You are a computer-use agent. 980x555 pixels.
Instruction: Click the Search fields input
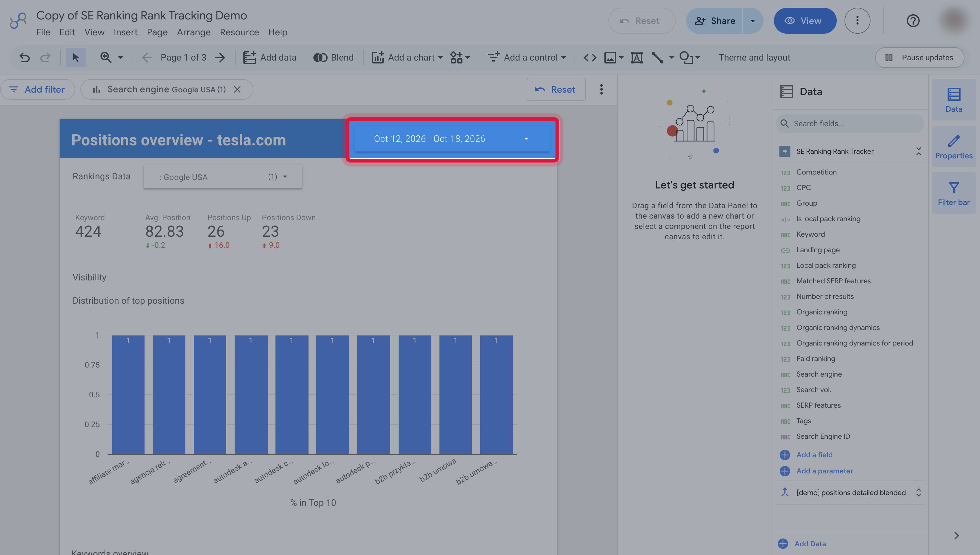pyautogui.click(x=850, y=123)
